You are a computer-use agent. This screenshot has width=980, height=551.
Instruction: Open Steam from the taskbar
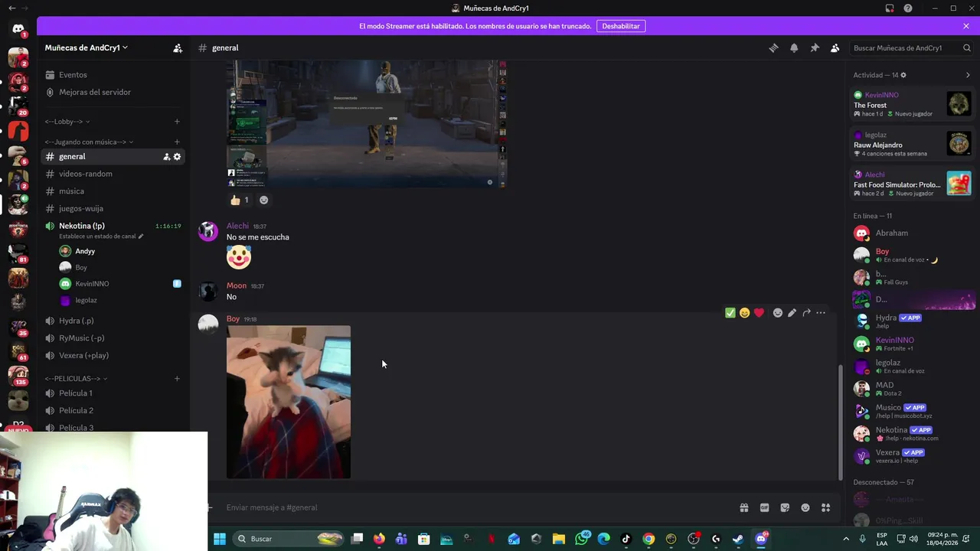click(x=738, y=539)
